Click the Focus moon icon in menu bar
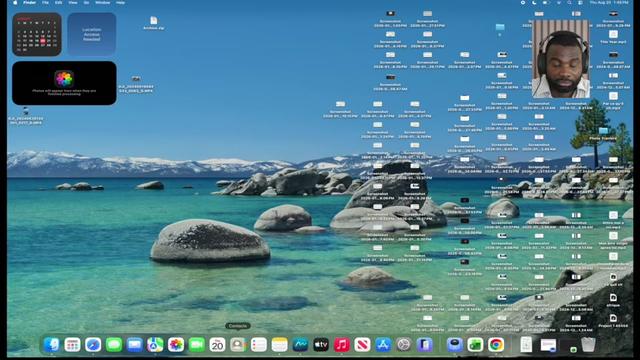 point(534,2)
